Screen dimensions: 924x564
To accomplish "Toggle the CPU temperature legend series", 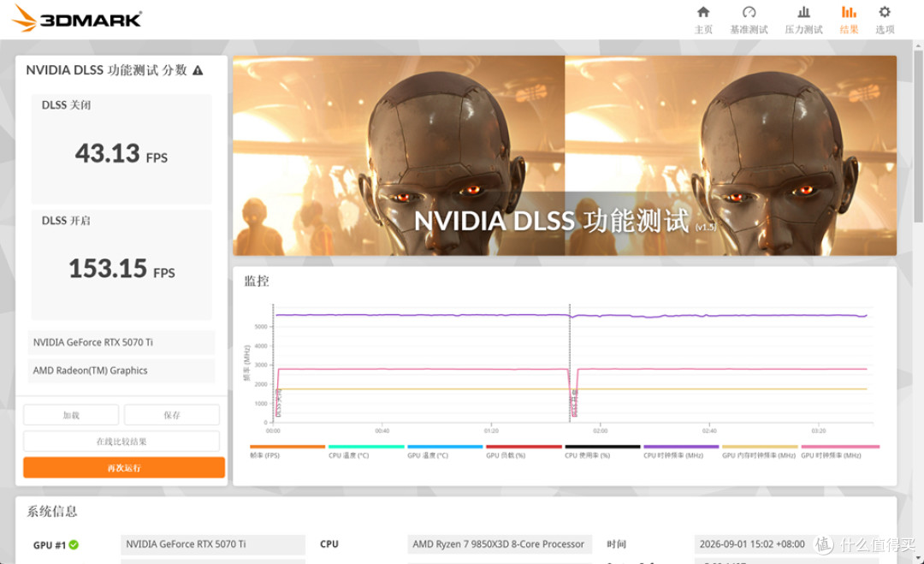I will tap(366, 451).
